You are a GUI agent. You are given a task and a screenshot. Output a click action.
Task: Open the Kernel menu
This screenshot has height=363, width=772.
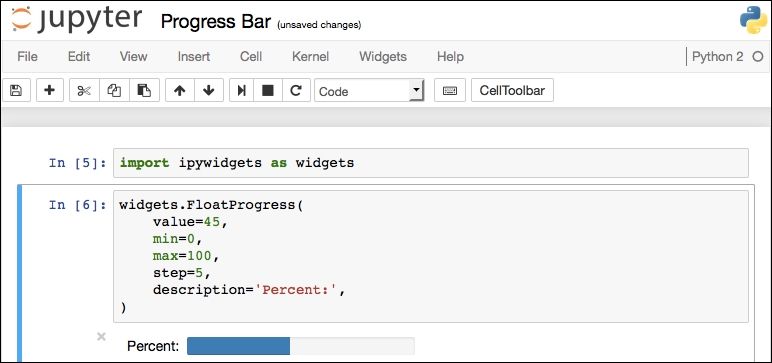tap(310, 57)
